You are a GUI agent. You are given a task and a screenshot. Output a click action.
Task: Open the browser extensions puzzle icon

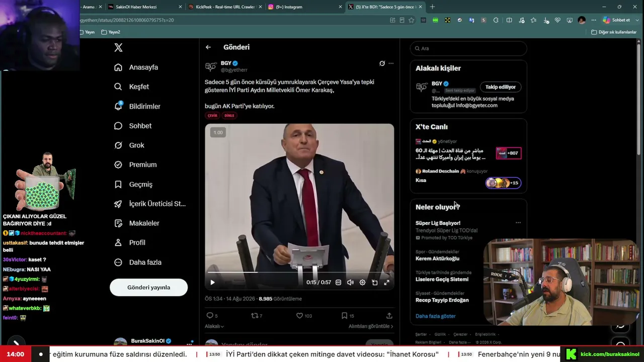click(496, 20)
